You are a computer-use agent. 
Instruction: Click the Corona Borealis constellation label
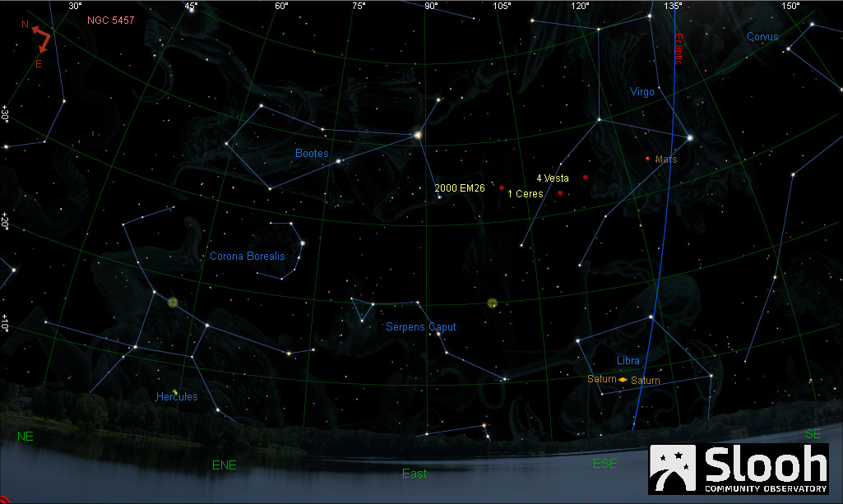pos(248,256)
